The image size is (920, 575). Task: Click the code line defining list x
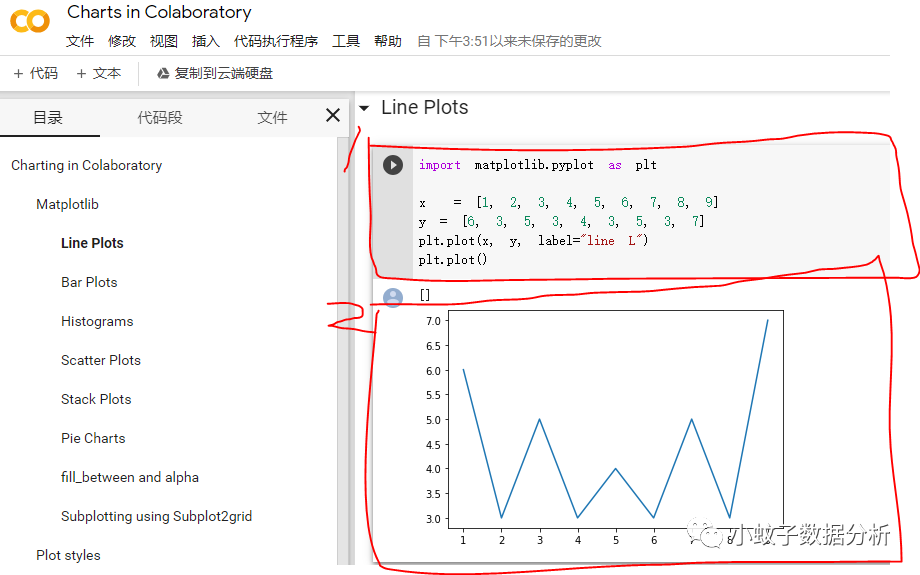point(569,202)
